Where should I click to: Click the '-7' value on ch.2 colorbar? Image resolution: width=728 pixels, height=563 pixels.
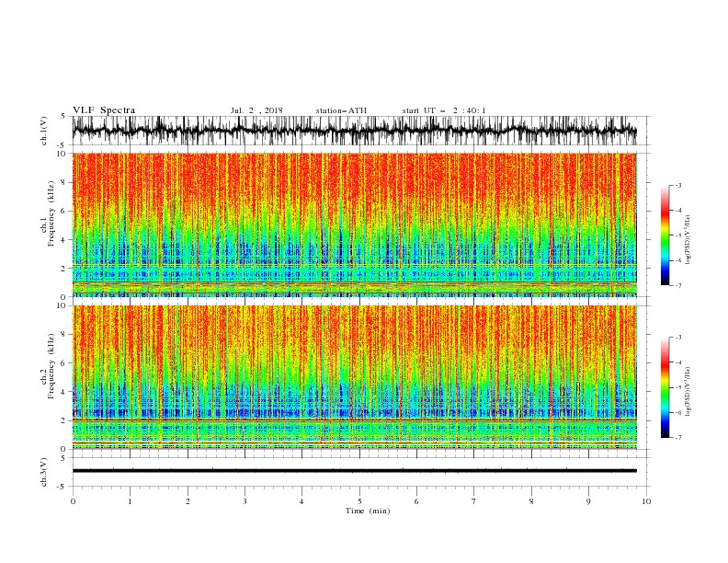click(677, 438)
